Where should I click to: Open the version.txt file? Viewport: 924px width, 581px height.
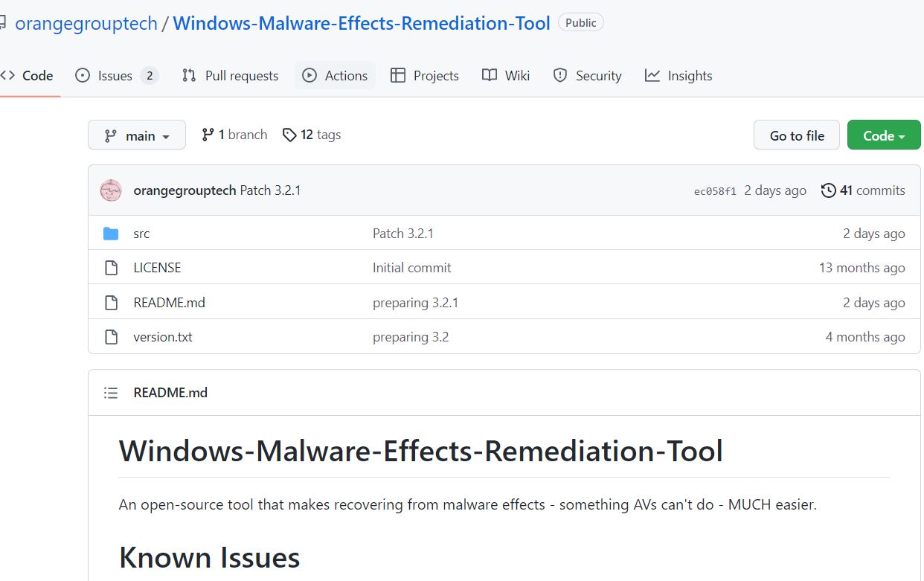(x=163, y=337)
